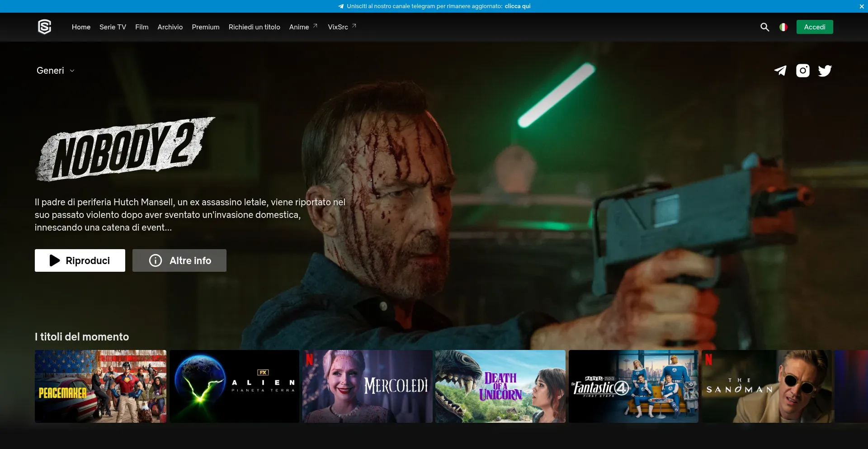Open the Death of a Unicorn thumbnail
868x449 pixels.
point(500,386)
